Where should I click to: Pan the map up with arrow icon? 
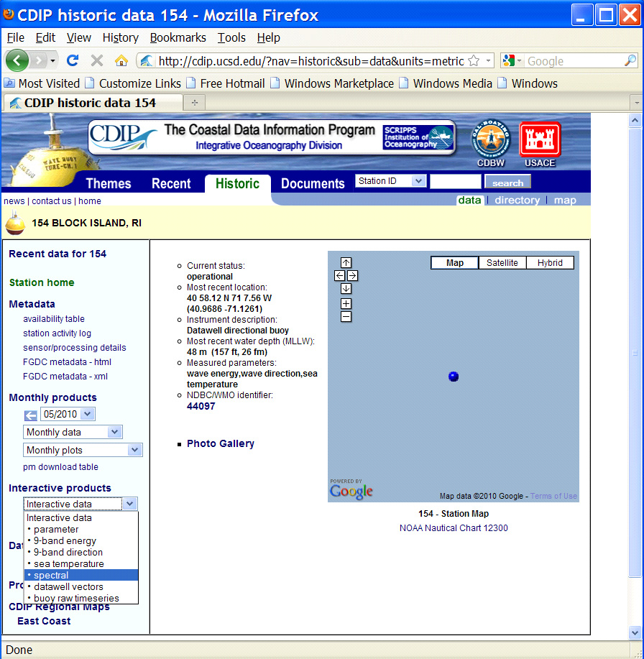click(x=346, y=263)
